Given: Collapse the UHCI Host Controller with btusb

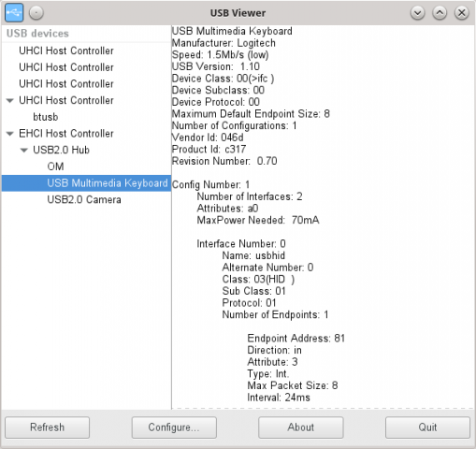Looking at the screenshot, I should pyautogui.click(x=10, y=101).
